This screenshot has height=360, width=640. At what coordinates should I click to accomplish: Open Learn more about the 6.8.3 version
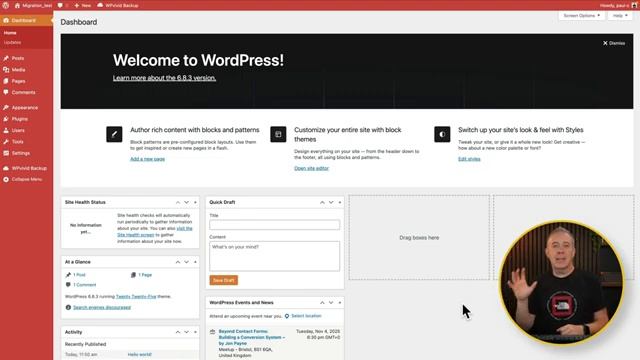pos(164,78)
